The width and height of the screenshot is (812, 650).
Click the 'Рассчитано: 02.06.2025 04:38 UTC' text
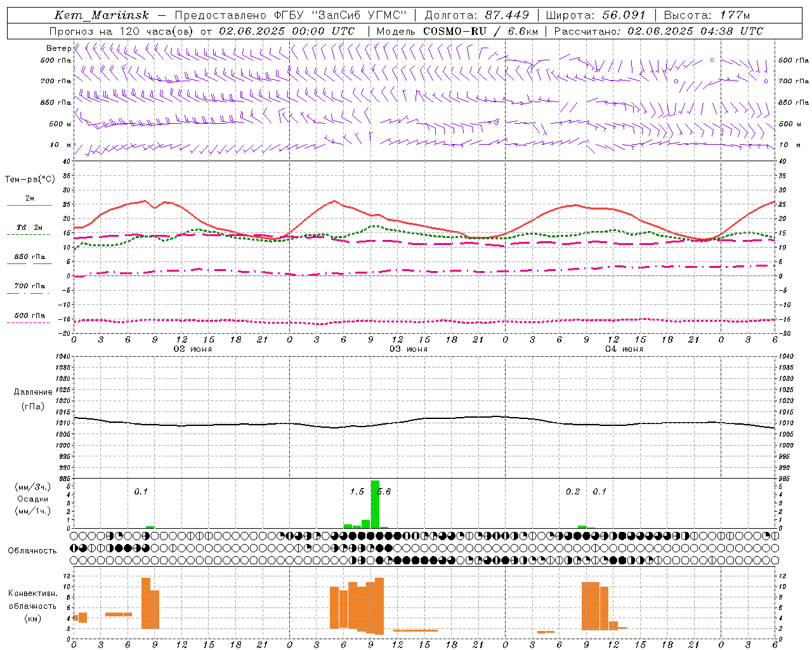[x=658, y=31]
